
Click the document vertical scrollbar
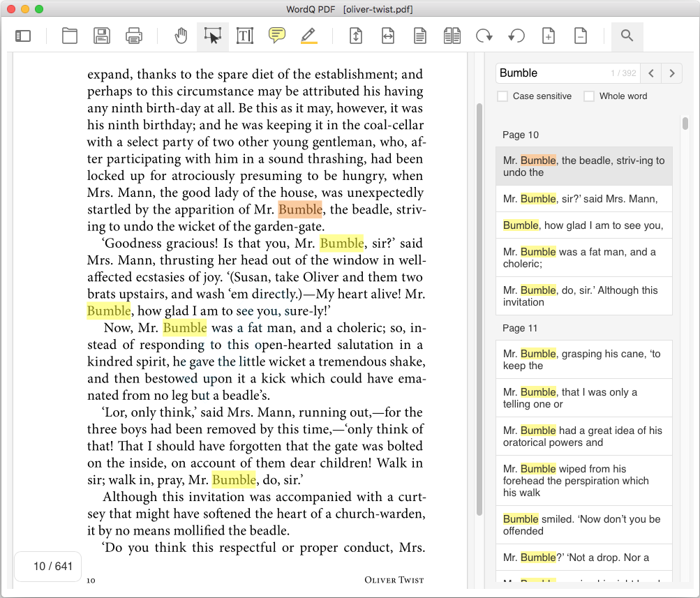[x=479, y=309]
